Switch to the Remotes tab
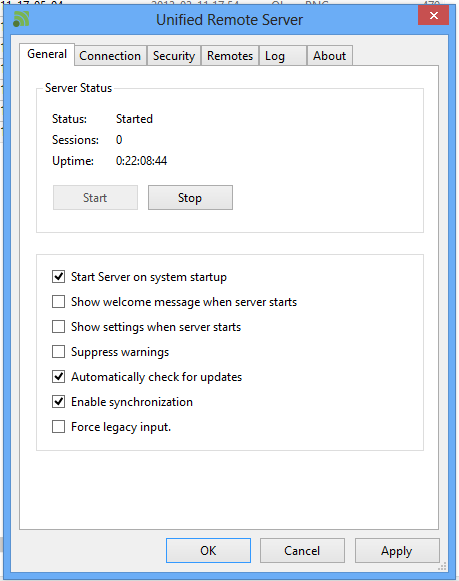The height and width of the screenshot is (581, 459). [230, 56]
